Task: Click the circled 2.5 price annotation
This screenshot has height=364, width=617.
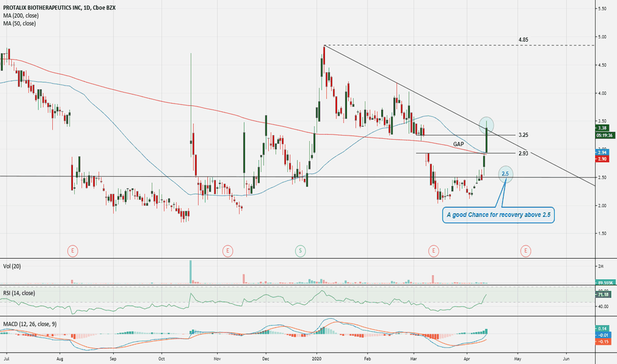Action: click(506, 174)
